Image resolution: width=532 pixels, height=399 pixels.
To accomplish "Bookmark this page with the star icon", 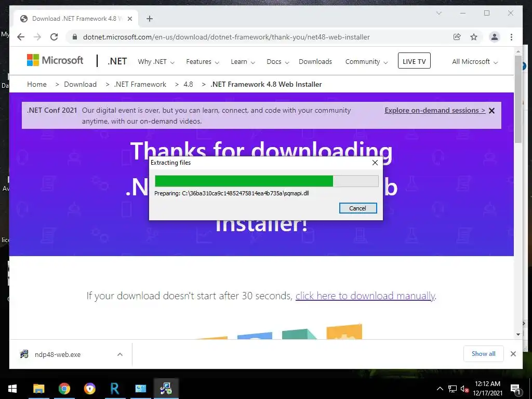I will click(474, 37).
